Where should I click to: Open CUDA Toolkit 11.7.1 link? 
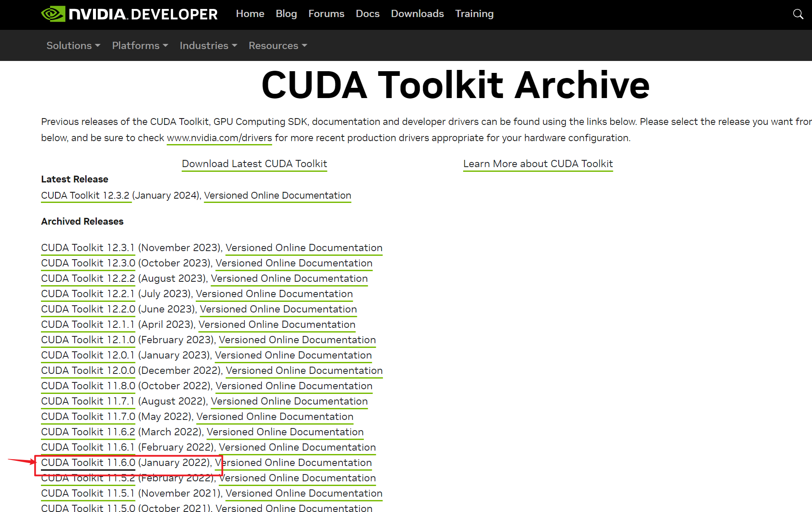coord(88,402)
